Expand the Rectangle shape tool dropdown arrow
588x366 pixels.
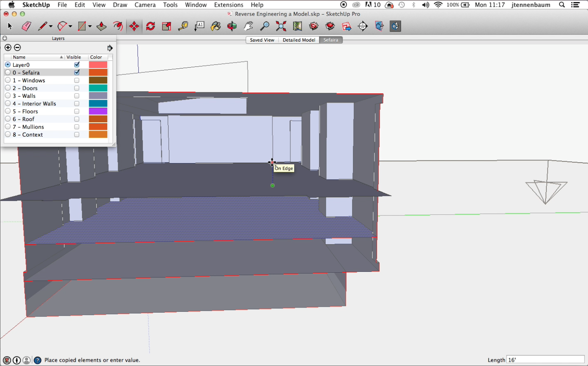tap(90, 26)
